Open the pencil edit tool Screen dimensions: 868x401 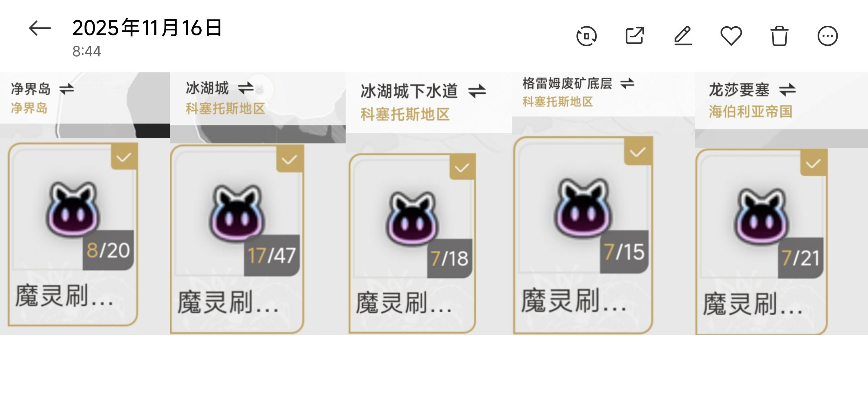[683, 35]
